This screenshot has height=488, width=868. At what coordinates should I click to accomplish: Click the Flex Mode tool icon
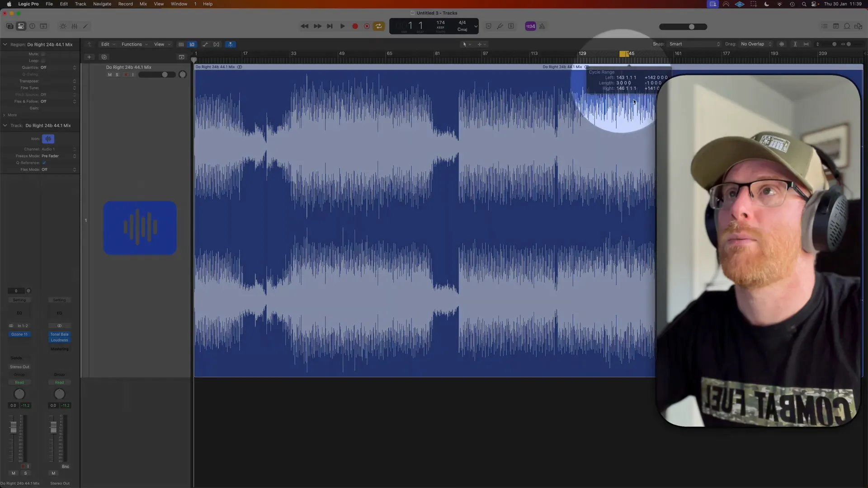point(231,43)
